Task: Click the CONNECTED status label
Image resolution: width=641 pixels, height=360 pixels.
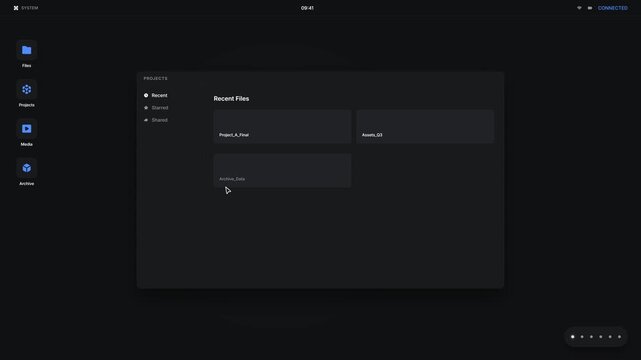Action: coord(612,8)
